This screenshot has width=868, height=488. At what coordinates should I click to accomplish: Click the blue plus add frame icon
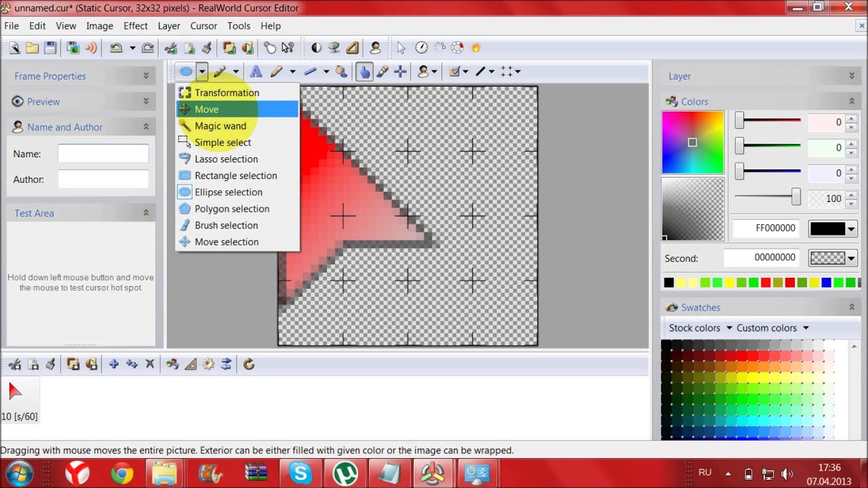tap(114, 364)
